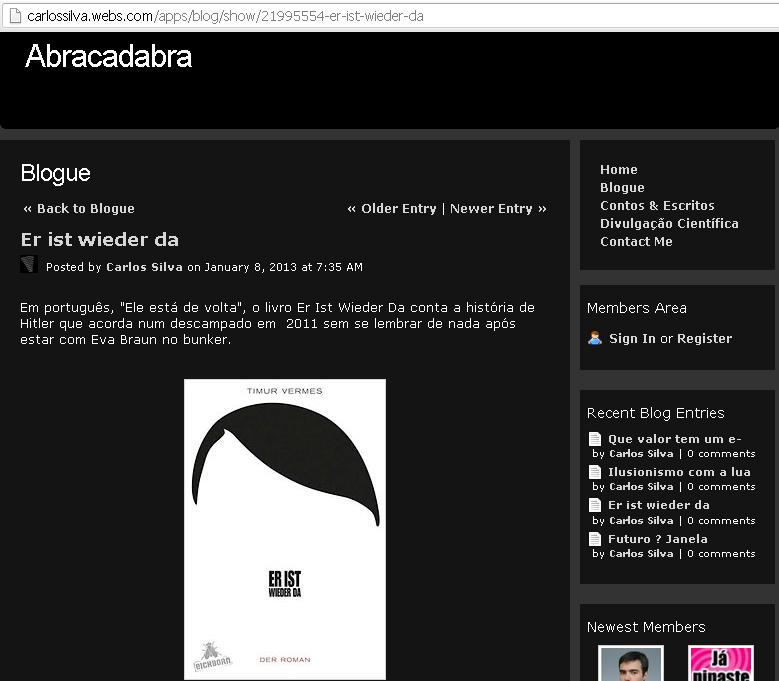Go to Older Entry
The image size is (779, 681).
pos(392,209)
